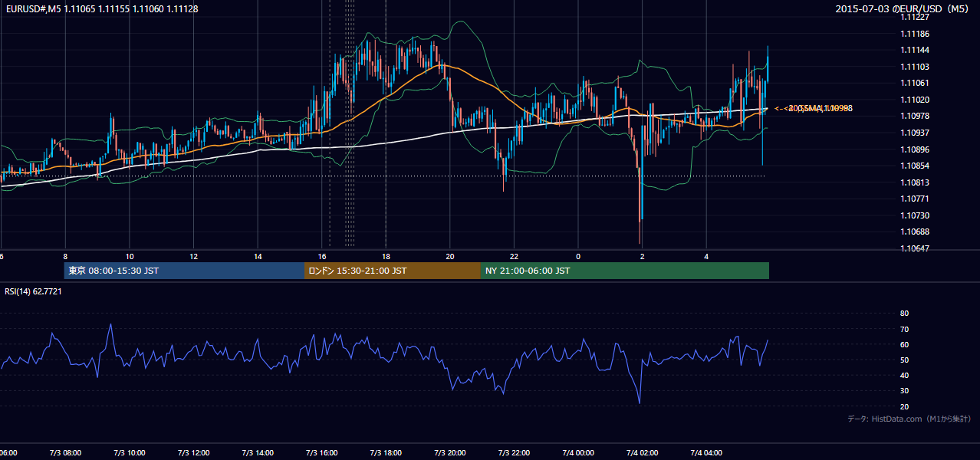Click price axis label 1.10896
The height and width of the screenshot is (460, 980).
click(916, 150)
